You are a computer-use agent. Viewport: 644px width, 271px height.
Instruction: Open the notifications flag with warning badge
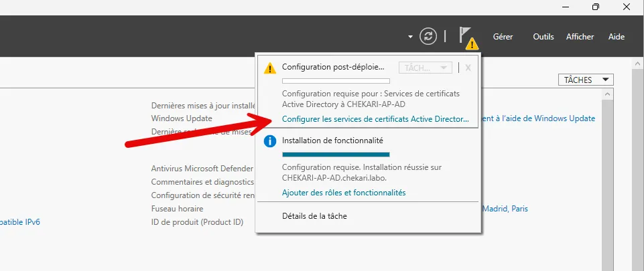tap(467, 37)
